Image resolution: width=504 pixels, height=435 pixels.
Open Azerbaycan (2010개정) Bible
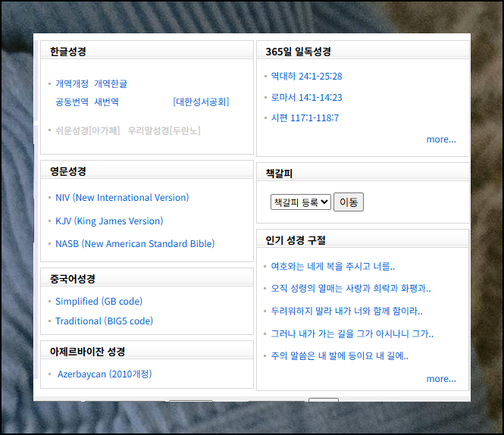105,374
